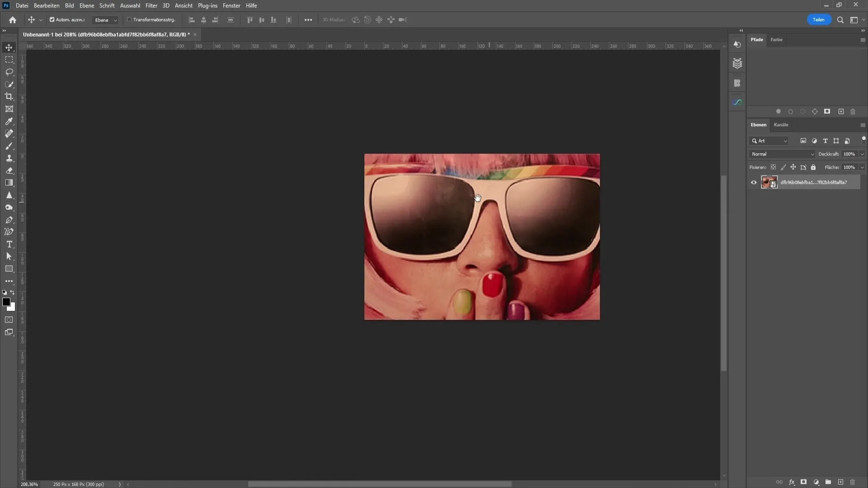868x488 pixels.
Task: Enable Auto-Select checkbox in toolbar
Action: [52, 20]
